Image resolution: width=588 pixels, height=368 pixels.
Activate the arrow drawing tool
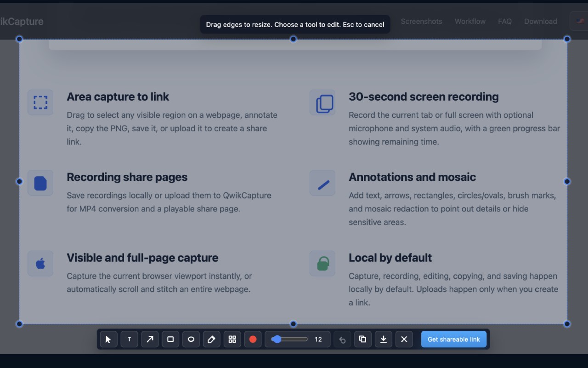click(150, 339)
